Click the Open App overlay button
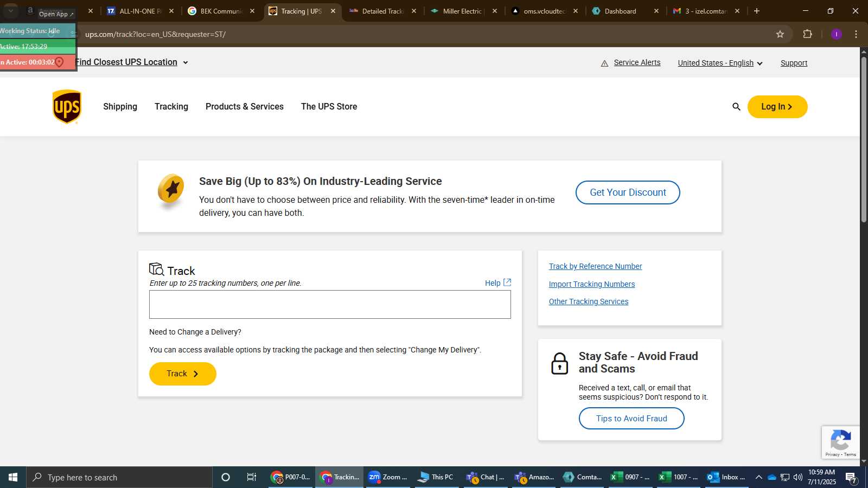The height and width of the screenshot is (488, 868). click(x=56, y=14)
